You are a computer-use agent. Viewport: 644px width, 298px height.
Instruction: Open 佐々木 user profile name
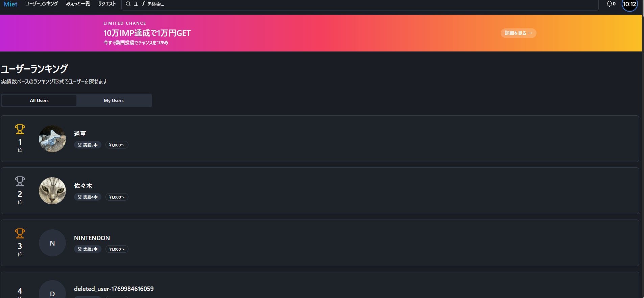(83, 186)
